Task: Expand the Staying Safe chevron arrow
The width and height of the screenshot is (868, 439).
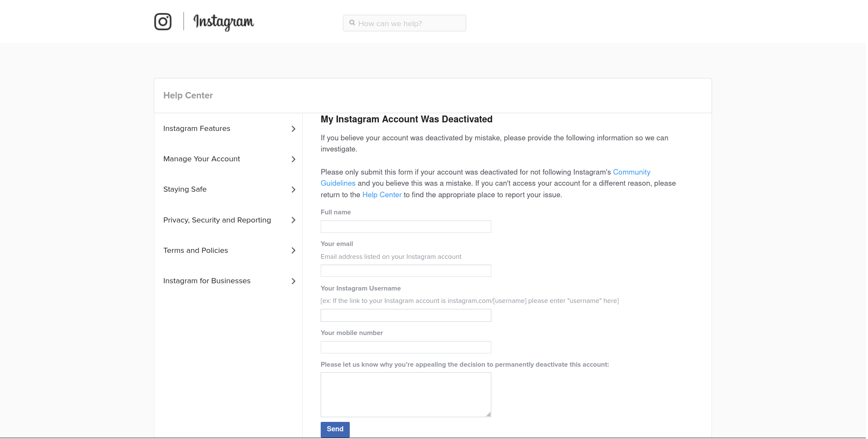Action: [293, 190]
